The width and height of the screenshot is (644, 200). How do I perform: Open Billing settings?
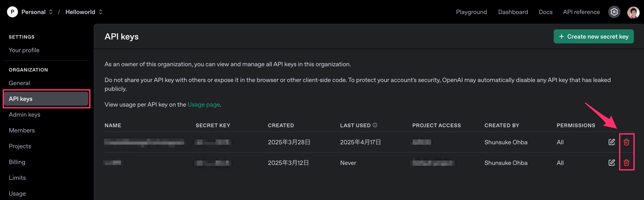coord(17,162)
